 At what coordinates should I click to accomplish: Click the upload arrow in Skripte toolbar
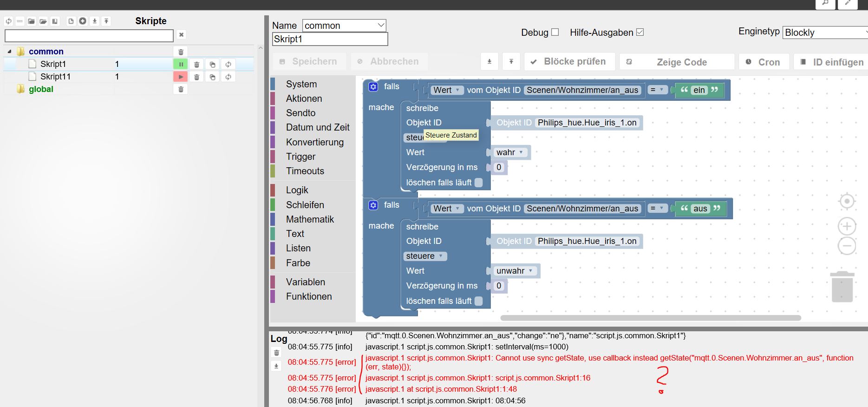point(106,21)
